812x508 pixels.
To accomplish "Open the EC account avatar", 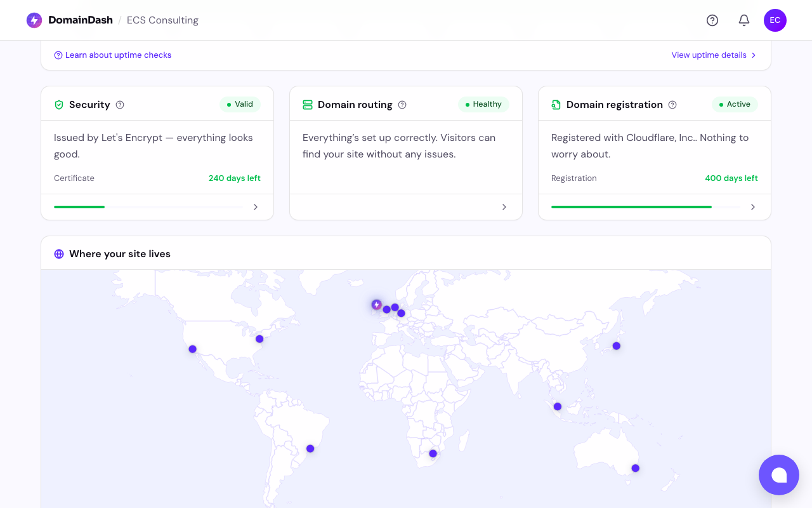I will pos(775,20).
